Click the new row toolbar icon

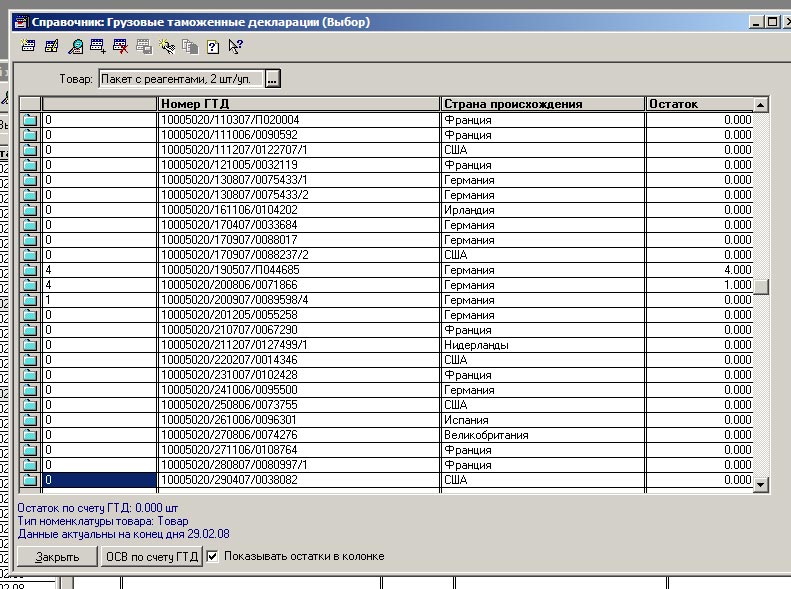pyautogui.click(x=28, y=45)
